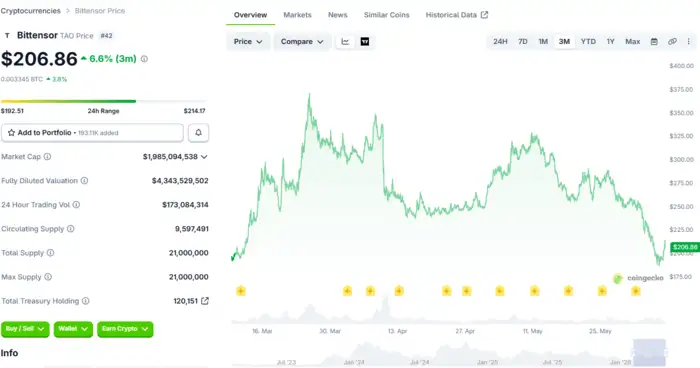Click the price alert bell icon
The width and height of the screenshot is (700, 368).
coord(198,133)
